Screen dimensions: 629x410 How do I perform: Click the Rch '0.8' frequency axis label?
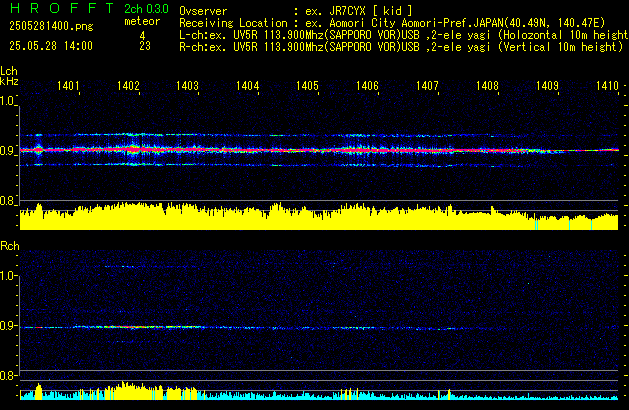pyautogui.click(x=7, y=375)
